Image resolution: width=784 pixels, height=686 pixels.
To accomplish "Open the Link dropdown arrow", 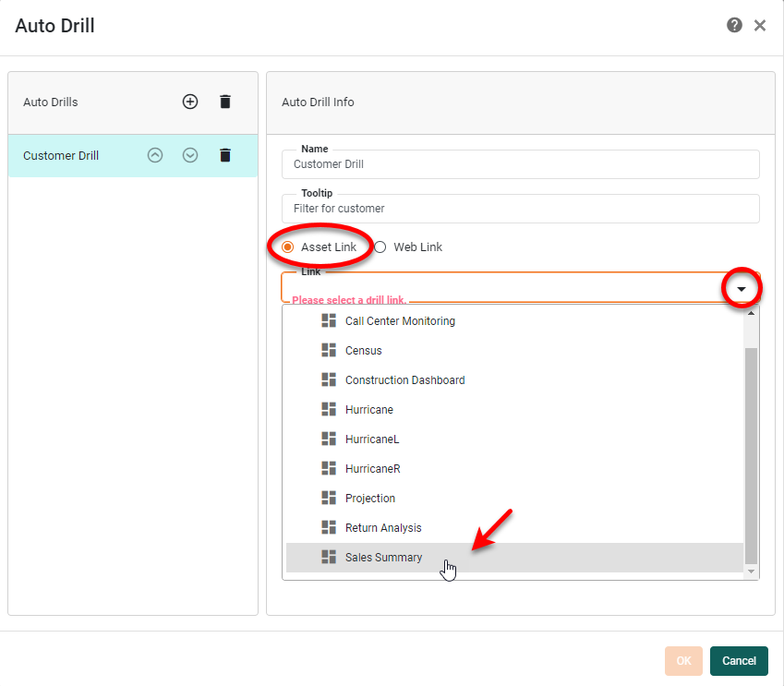I will tap(742, 288).
